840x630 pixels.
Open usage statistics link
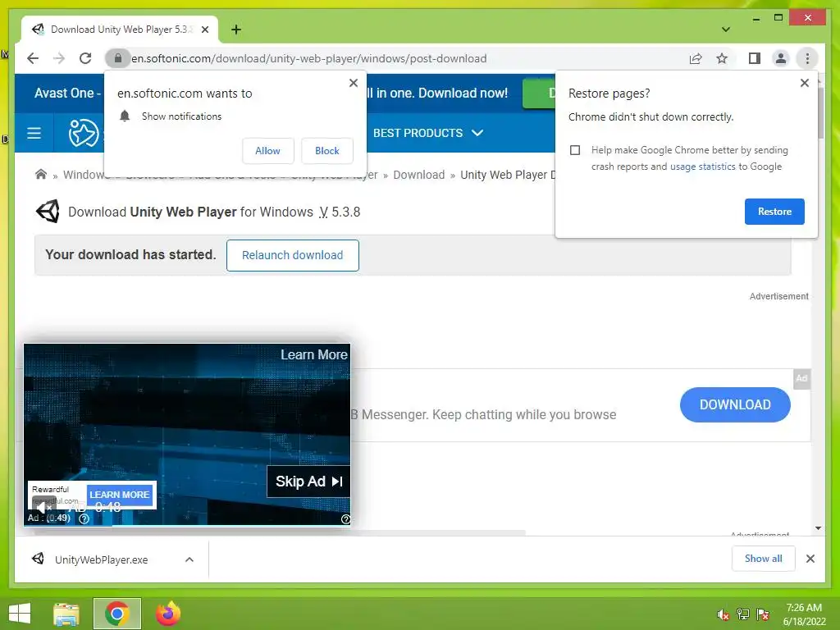click(x=702, y=167)
